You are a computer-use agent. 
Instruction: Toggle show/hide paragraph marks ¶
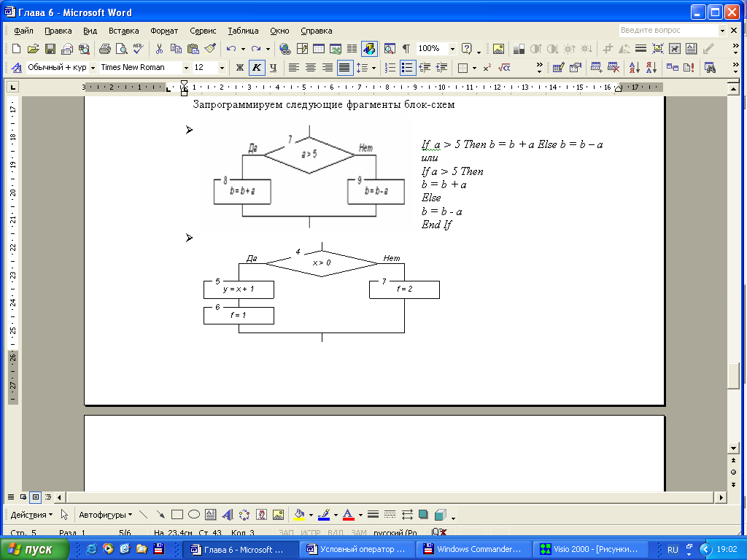(406, 49)
